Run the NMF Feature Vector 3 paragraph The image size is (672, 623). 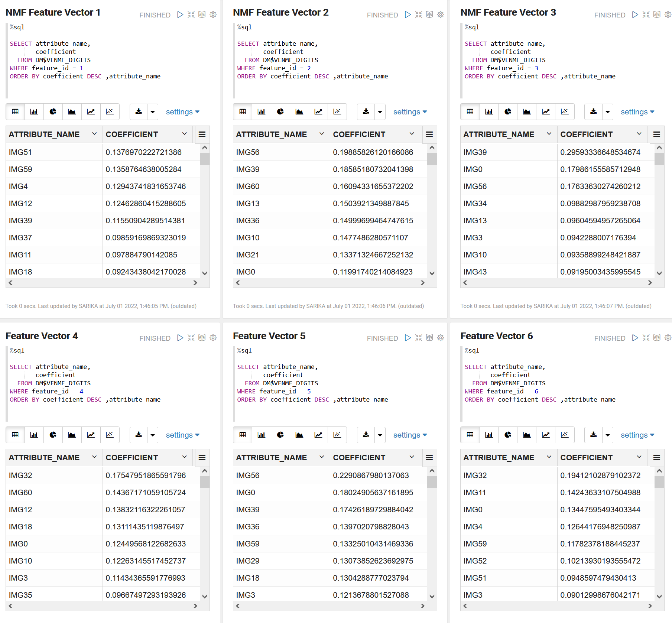point(635,14)
